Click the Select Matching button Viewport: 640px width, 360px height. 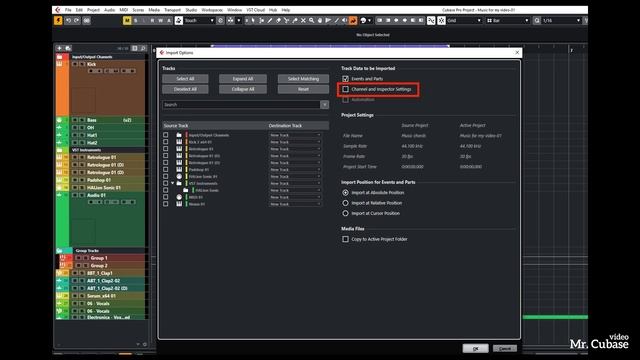point(303,79)
